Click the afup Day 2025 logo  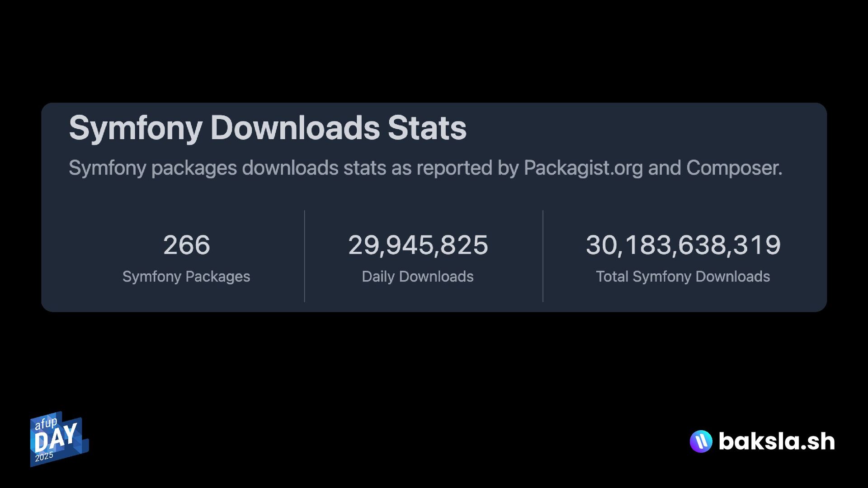[59, 439]
